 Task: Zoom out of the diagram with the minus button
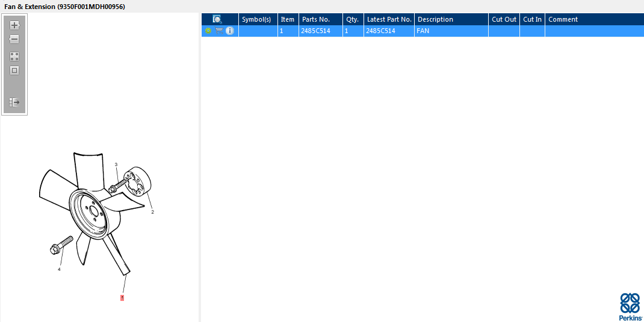click(14, 40)
